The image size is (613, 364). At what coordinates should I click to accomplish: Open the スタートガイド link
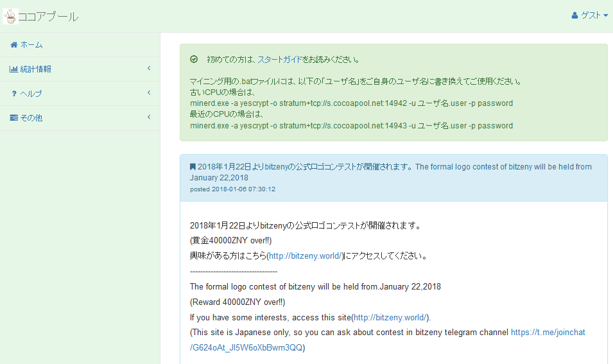pyautogui.click(x=279, y=60)
